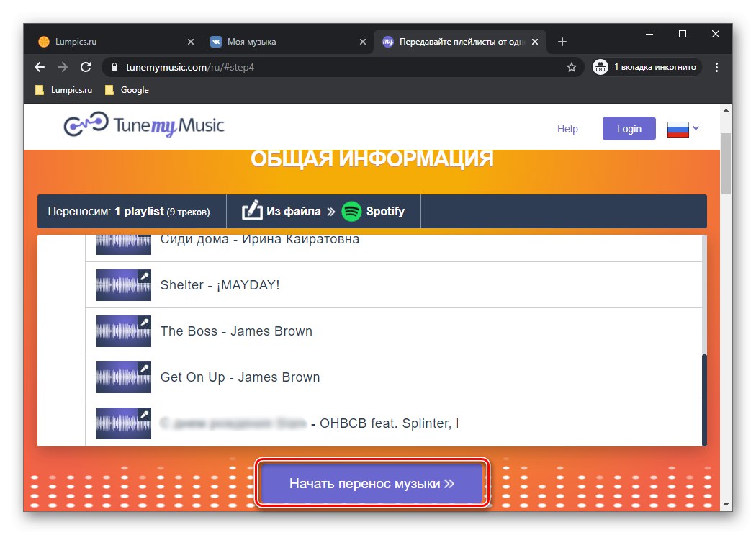Viewport: 756px width, 535px height.
Task: Open Chrome's three-dot menu
Action: point(716,66)
